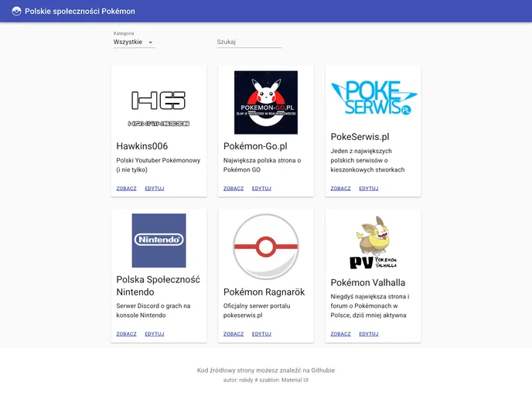Click the Hawkins006 logo image
532x396 pixels.
[159, 103]
